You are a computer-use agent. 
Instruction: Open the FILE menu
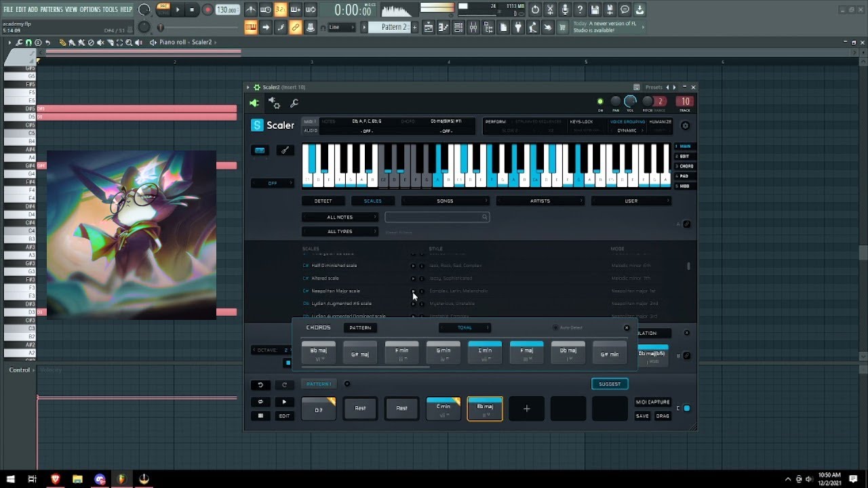[x=8, y=9]
